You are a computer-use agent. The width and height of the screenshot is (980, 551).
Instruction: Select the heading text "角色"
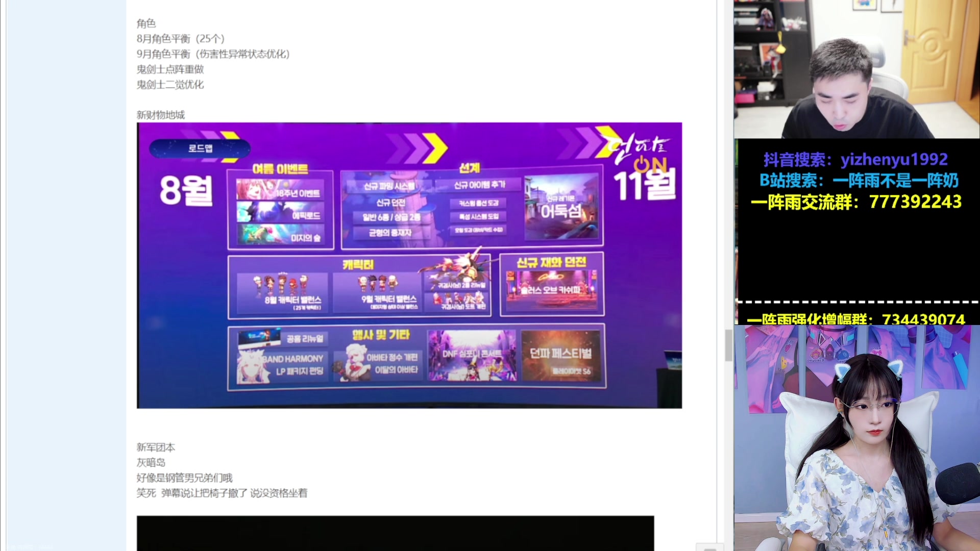point(146,23)
